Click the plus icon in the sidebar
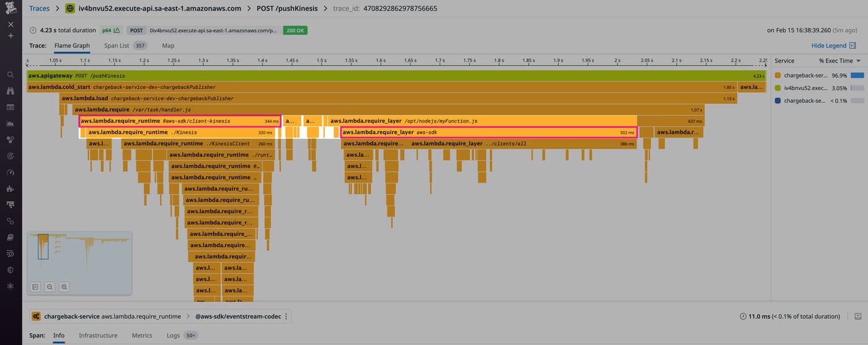The image size is (868, 345). pyautogui.click(x=11, y=36)
